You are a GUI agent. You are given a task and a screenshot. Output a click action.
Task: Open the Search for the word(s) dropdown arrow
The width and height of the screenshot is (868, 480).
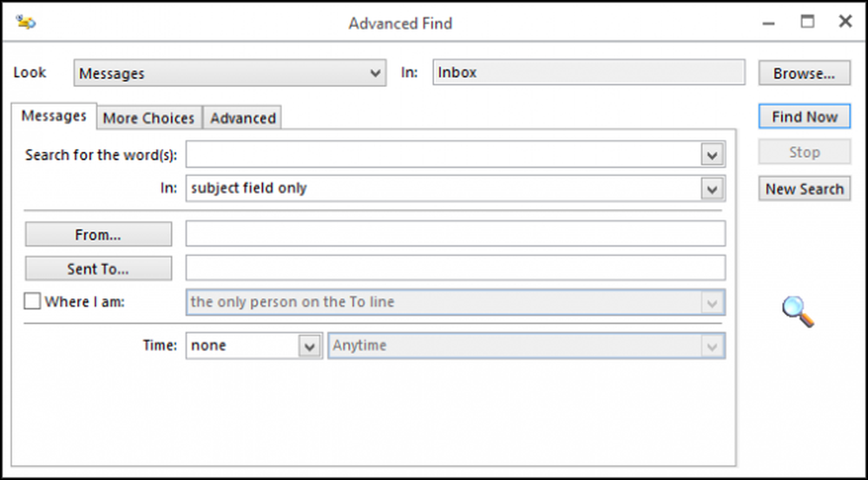(712, 155)
